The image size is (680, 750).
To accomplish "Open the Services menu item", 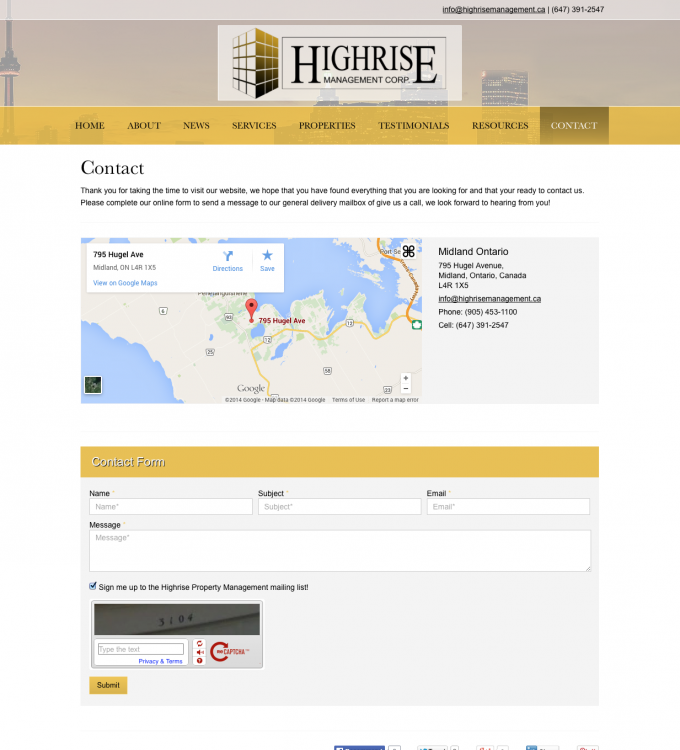I will pos(254,126).
